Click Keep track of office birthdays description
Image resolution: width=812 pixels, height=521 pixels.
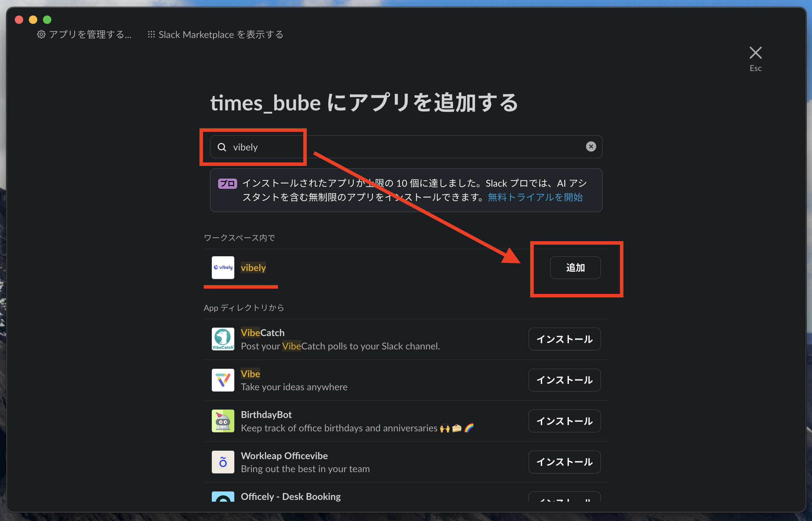(357, 428)
